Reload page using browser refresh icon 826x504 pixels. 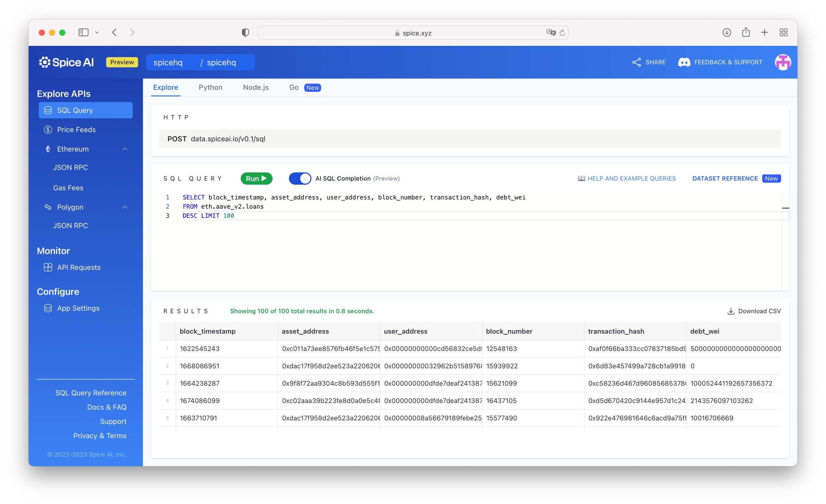coord(562,33)
